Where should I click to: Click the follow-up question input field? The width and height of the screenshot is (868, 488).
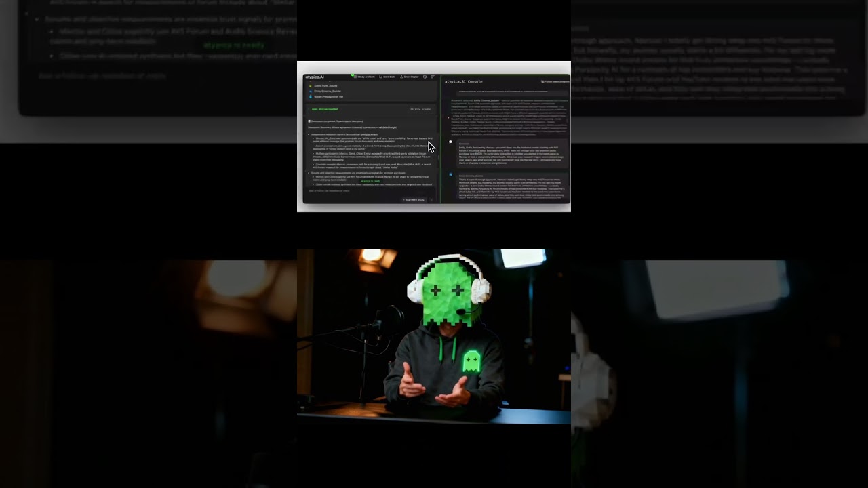tap(370, 190)
